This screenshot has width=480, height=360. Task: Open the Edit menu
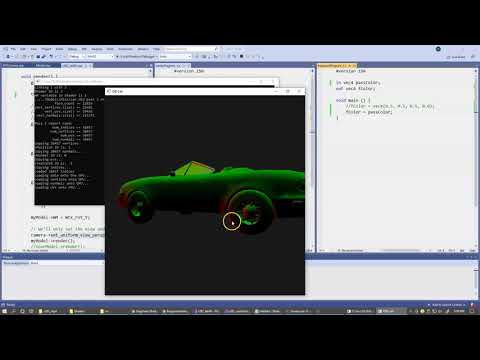23,49
